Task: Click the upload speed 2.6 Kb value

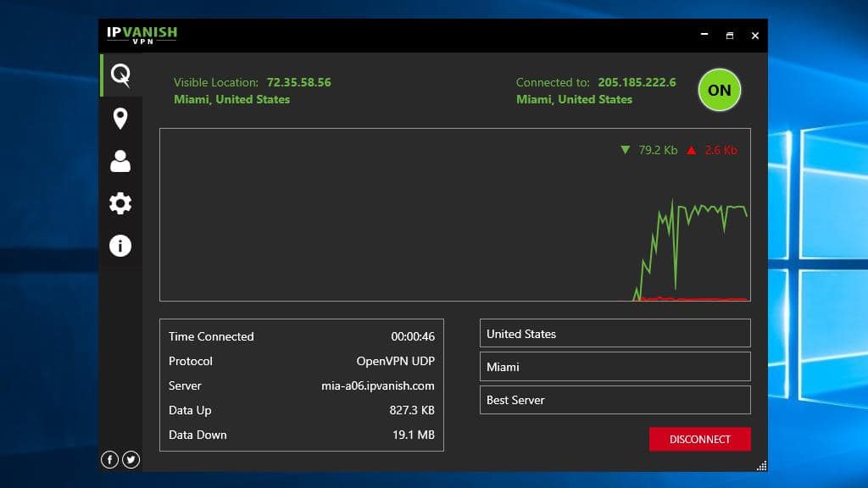Action: tap(721, 150)
